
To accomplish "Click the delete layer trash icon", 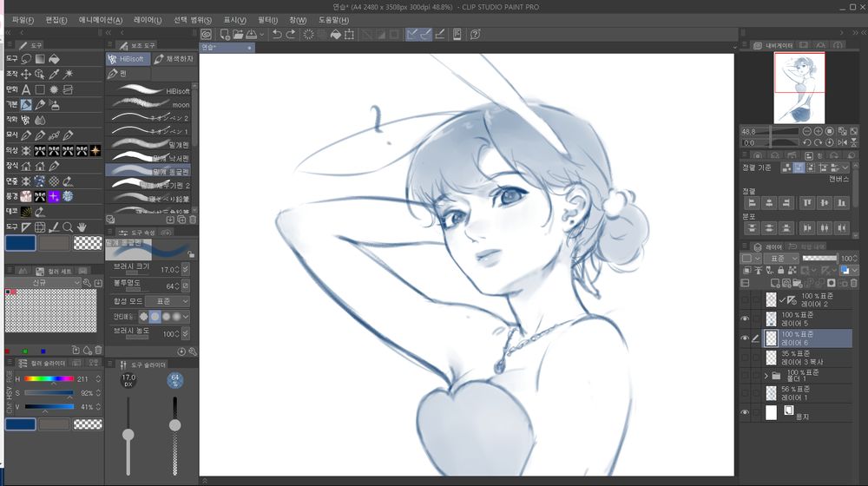I will coord(853,284).
